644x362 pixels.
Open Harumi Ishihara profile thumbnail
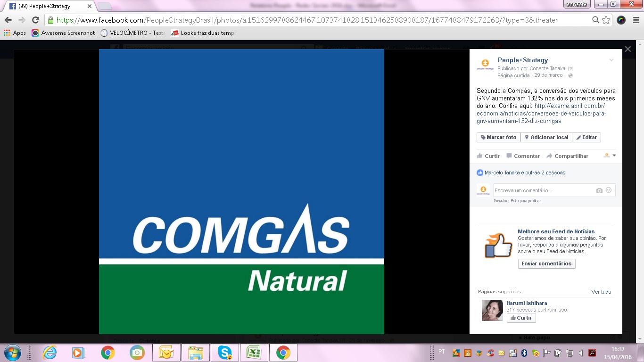click(492, 310)
